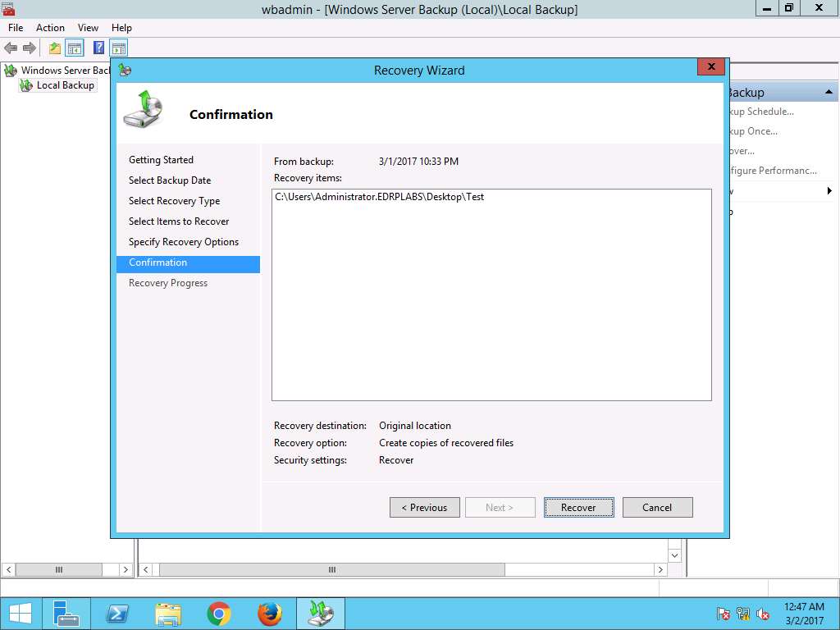Click the Select Items to Recover step
This screenshot has height=630, width=840.
pyautogui.click(x=178, y=221)
